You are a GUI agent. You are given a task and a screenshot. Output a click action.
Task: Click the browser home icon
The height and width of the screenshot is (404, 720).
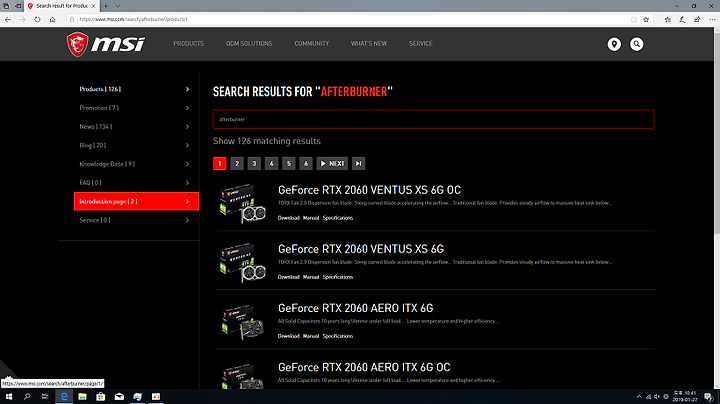[x=52, y=19]
